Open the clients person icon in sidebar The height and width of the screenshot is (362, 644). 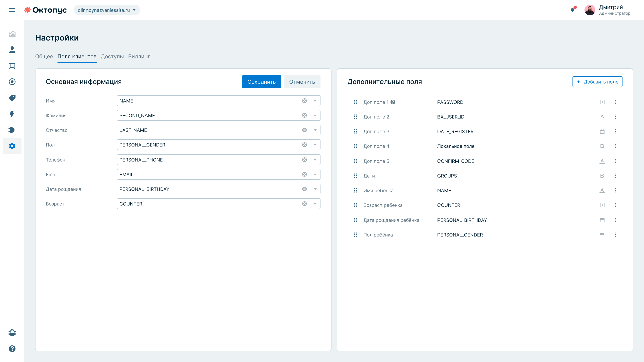tap(12, 50)
